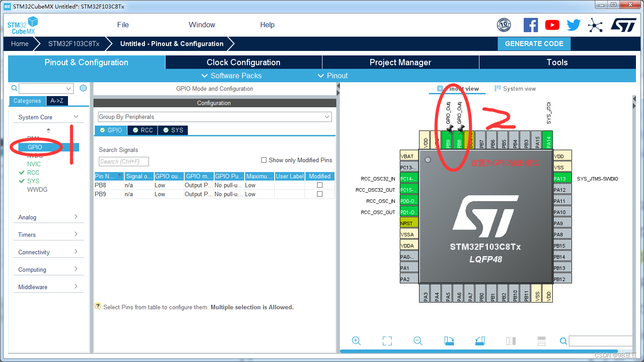Click the GENERATE CODE button
Screen dimensions: 644x362
(x=534, y=43)
